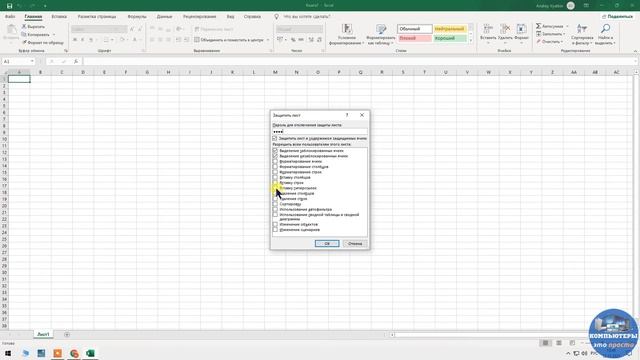This screenshot has height=360, width=640.
Task: Apply the Плохой (Bad) cell style
Action: coord(415,38)
